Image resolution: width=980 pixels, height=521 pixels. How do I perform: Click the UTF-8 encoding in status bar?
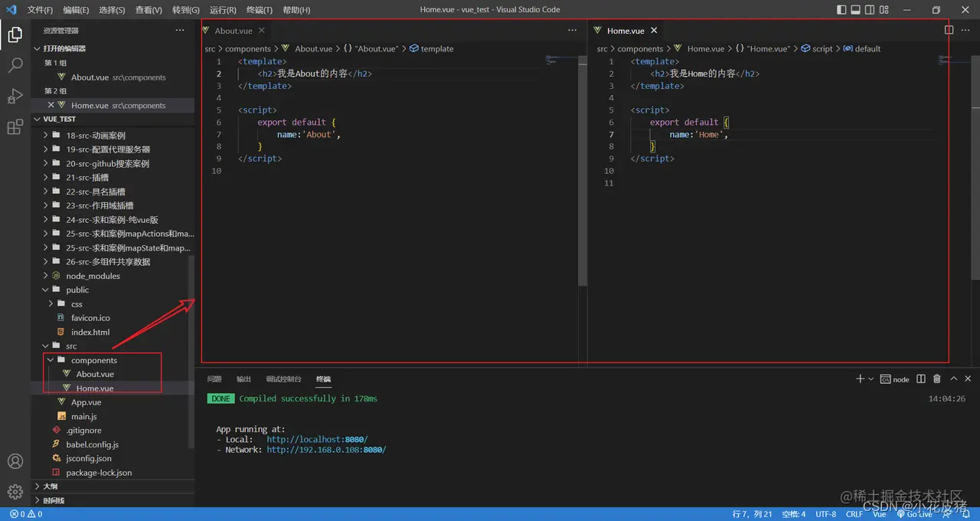point(825,514)
